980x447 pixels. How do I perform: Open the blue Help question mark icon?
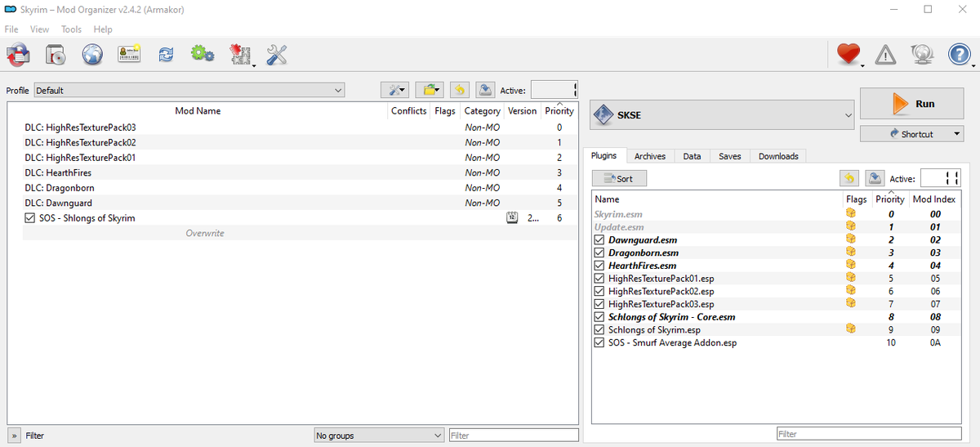tap(958, 55)
